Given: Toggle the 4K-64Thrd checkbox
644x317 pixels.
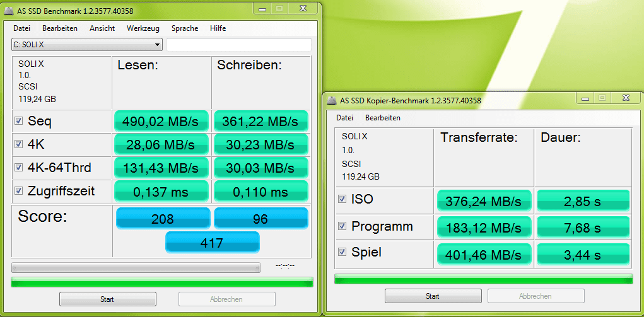Looking at the screenshot, I should [18, 168].
